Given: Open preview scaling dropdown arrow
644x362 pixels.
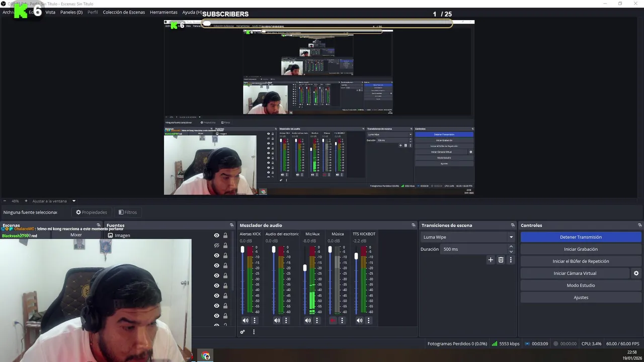Looking at the screenshot, I should [73, 201].
